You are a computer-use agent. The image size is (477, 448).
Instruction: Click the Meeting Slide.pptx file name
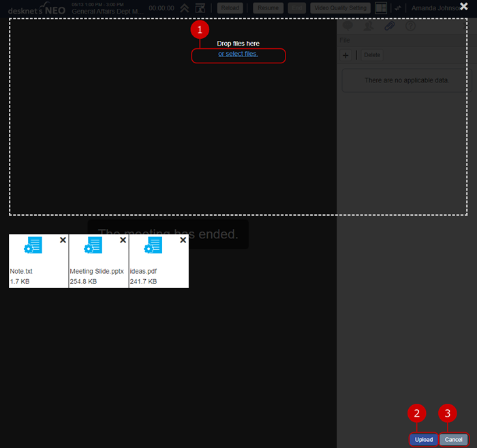click(x=97, y=271)
